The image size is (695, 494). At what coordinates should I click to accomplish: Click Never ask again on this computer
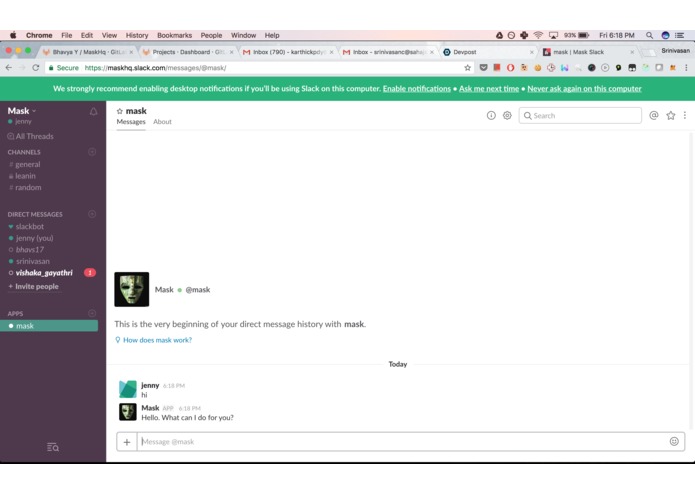point(584,89)
